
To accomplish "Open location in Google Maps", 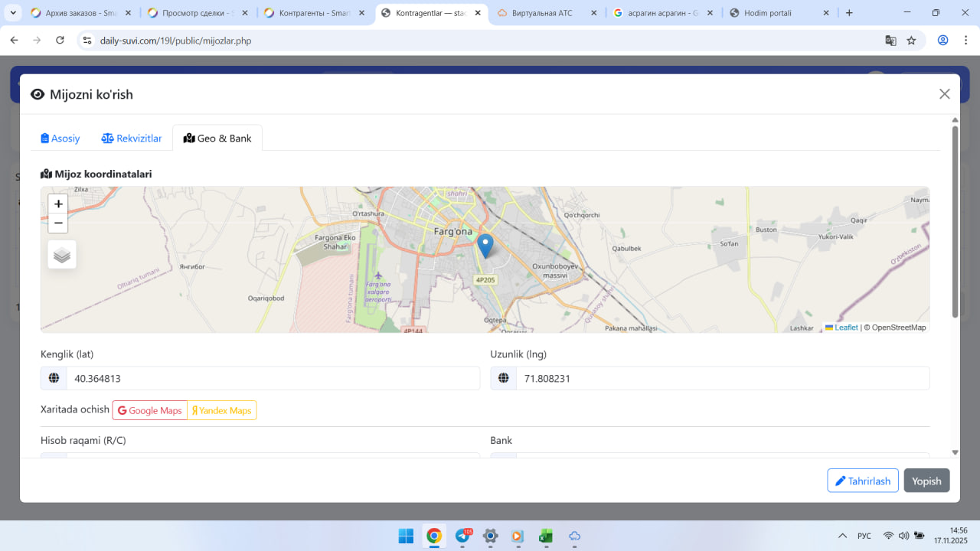I will click(x=150, y=411).
